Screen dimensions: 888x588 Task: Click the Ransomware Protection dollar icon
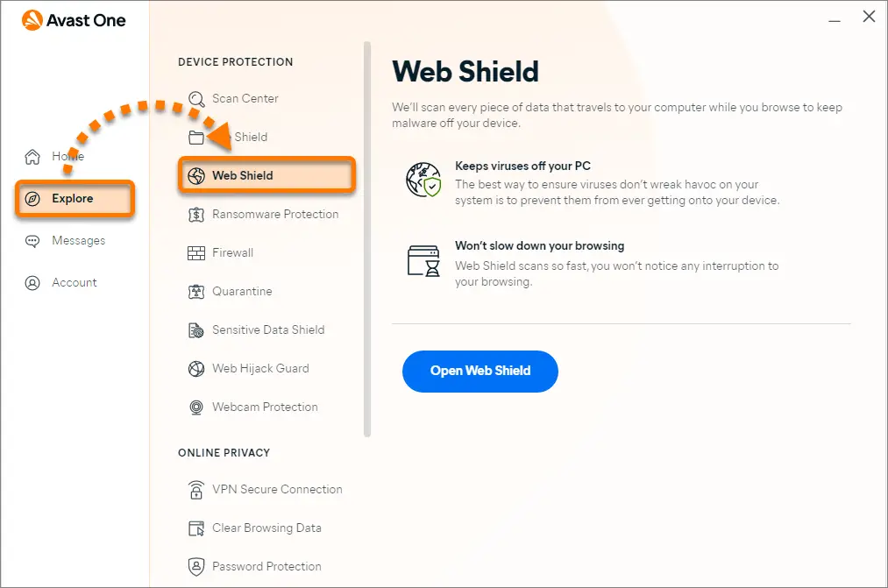point(196,215)
